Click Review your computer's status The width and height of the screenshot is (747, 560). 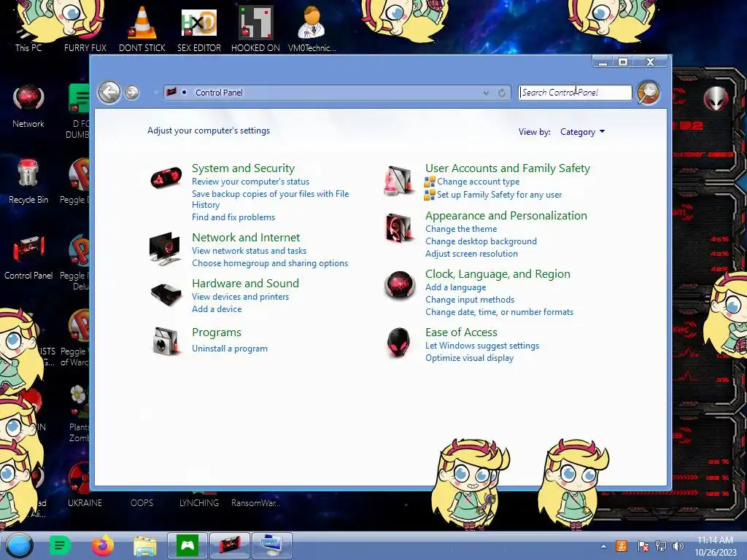pos(251,182)
